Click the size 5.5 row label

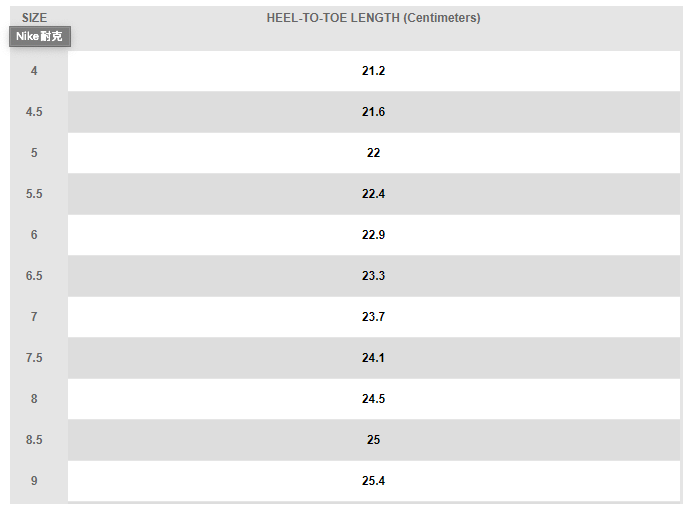tap(34, 194)
